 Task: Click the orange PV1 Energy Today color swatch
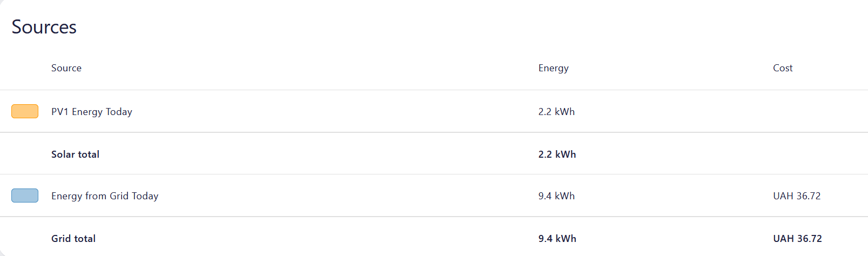[25, 111]
